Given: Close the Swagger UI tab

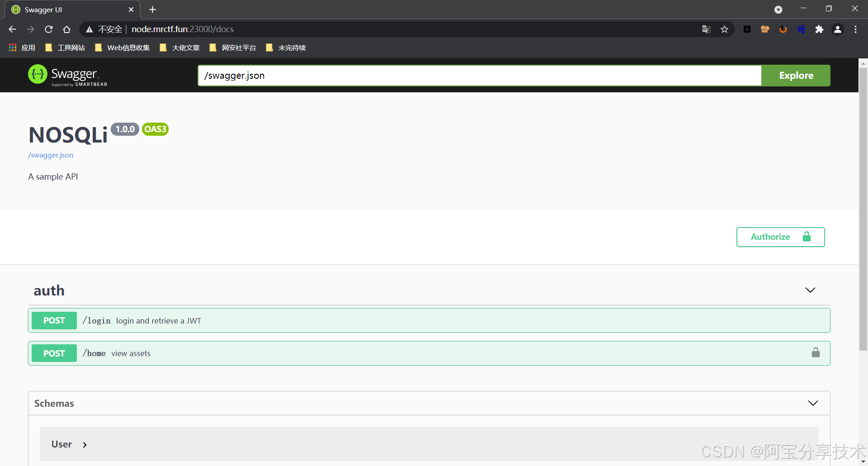Looking at the screenshot, I should [x=131, y=10].
